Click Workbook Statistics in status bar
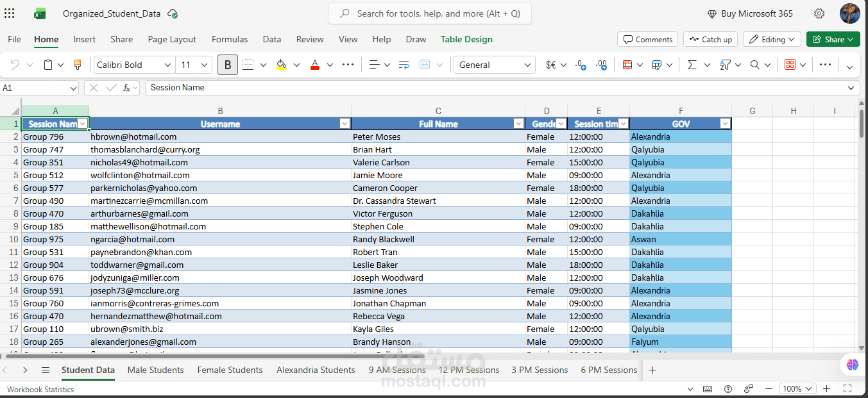Screen dimensions: 868x398 pyautogui.click(x=40, y=389)
